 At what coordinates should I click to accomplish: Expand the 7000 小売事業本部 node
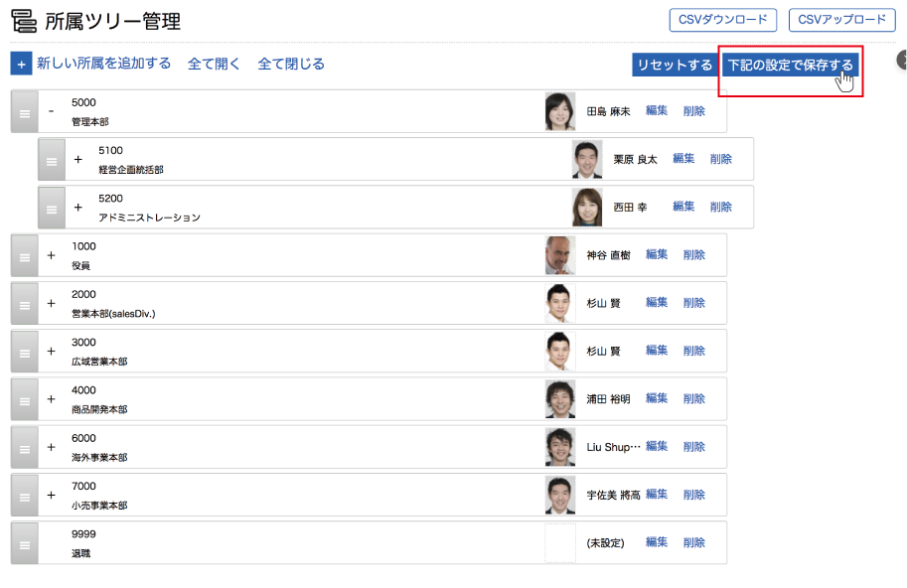pos(52,495)
